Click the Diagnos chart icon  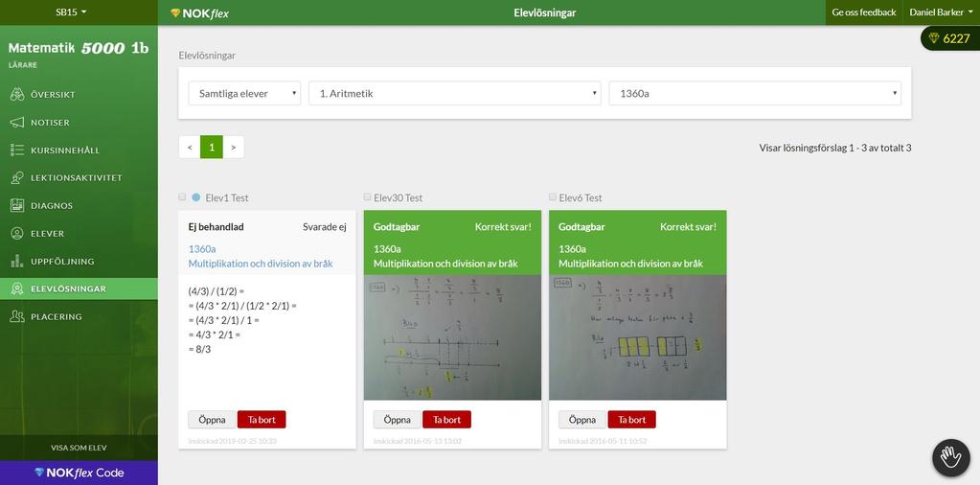[17, 206]
